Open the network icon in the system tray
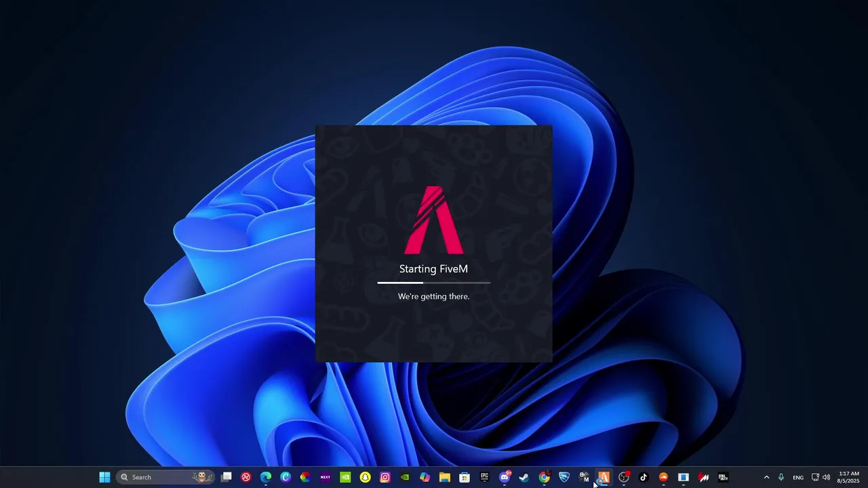 click(815, 477)
